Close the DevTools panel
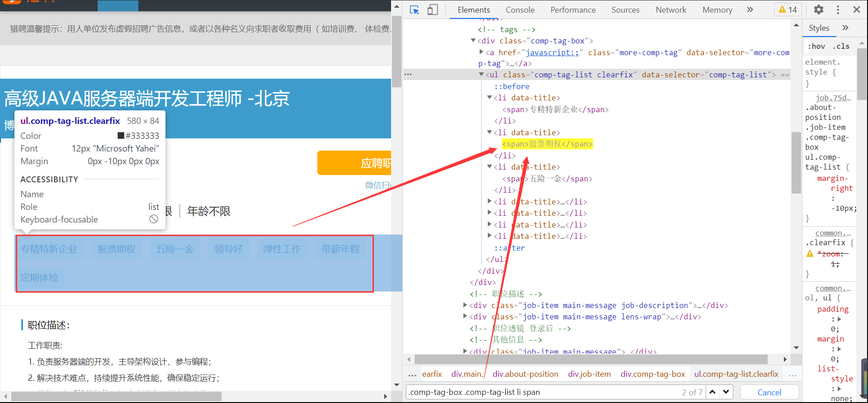 (857, 9)
